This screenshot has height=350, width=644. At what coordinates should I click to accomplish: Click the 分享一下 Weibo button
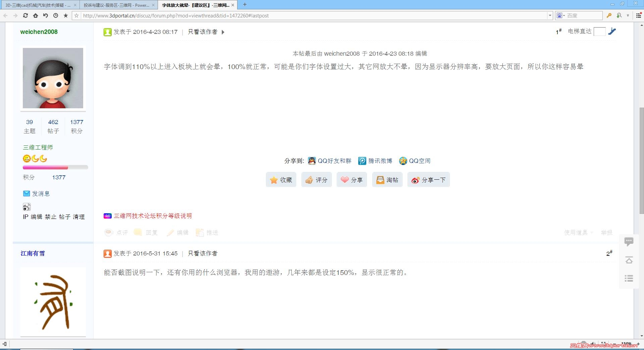click(429, 180)
